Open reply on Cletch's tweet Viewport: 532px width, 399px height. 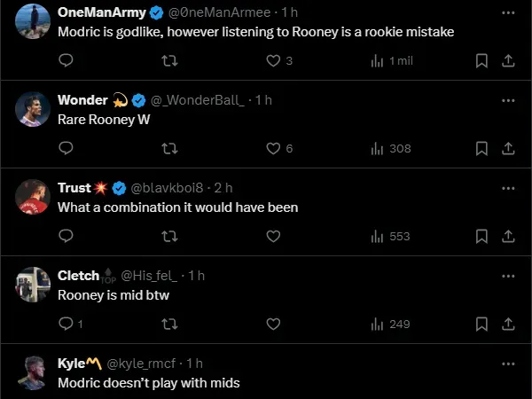click(65, 325)
